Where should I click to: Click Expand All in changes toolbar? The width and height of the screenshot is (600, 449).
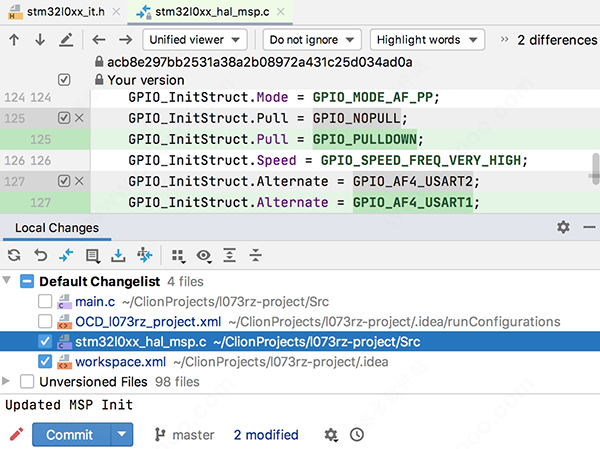click(x=230, y=256)
